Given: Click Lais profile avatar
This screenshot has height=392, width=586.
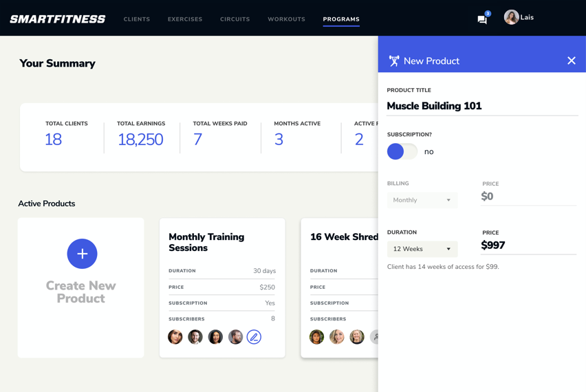Looking at the screenshot, I should pyautogui.click(x=511, y=17).
